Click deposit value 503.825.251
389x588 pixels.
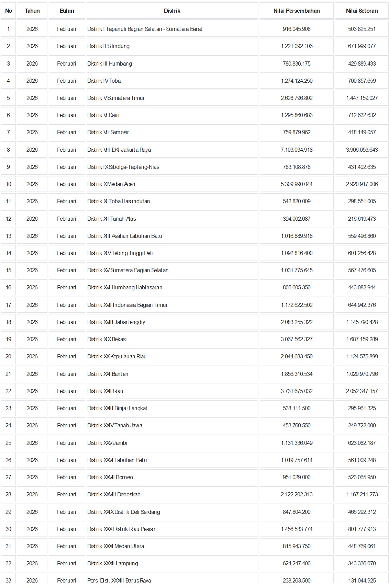coord(362,29)
